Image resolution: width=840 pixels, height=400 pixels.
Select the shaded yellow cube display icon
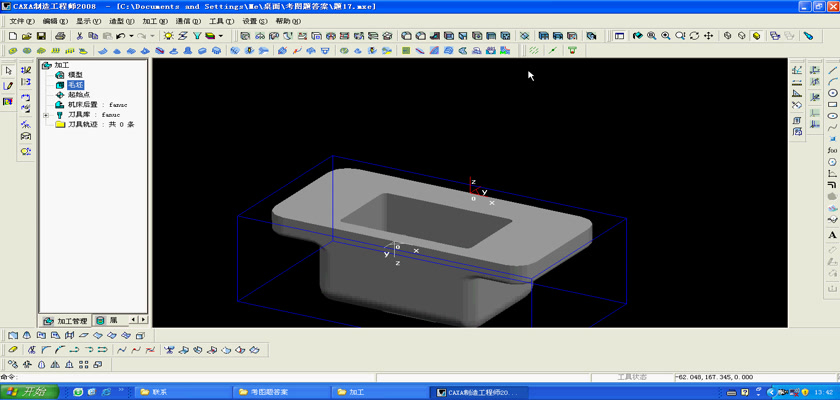(756, 36)
